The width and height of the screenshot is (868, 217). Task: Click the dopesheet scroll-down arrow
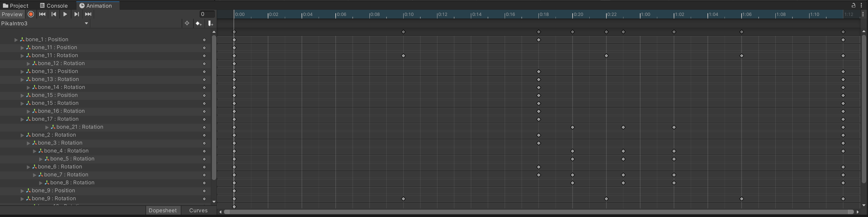[863, 205]
